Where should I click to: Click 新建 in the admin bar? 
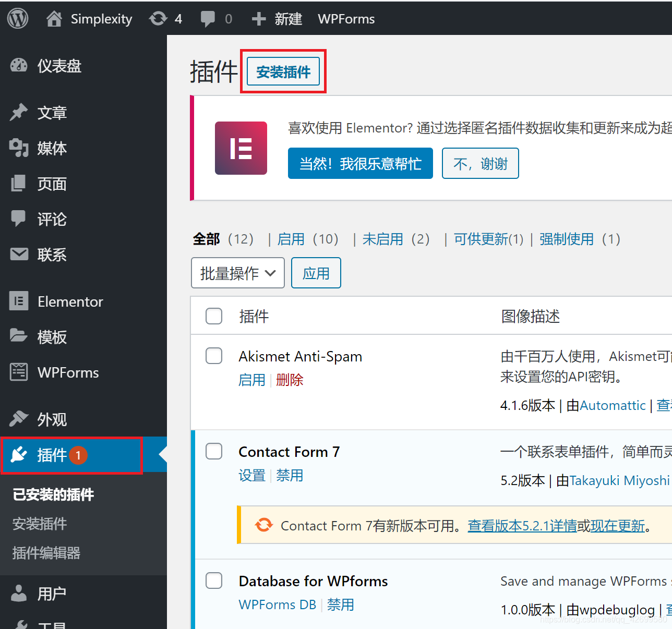(289, 19)
